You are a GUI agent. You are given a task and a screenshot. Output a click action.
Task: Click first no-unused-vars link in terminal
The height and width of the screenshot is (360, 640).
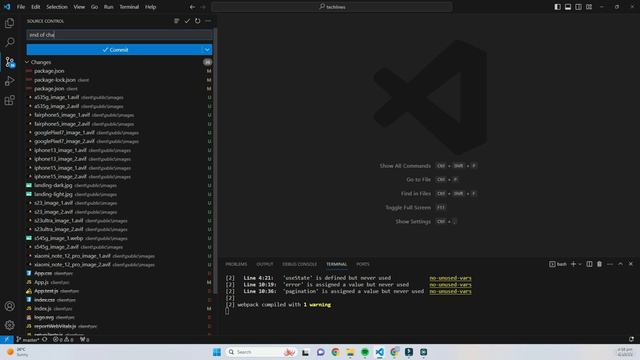[450, 278]
